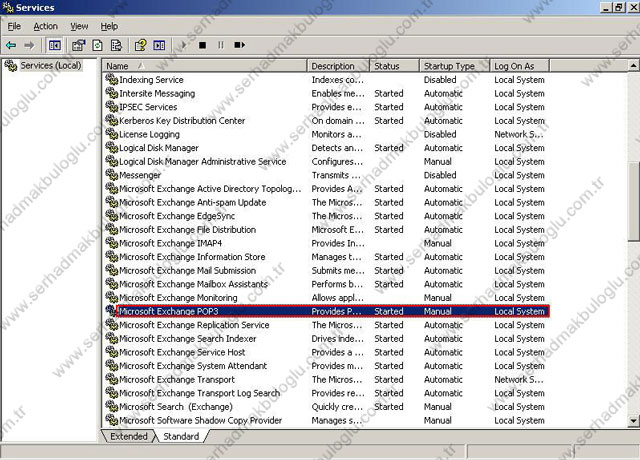Click the gear icon of Microsoft Exchange IMAP4
Viewport: 640px width, 460px height.
coord(111,243)
